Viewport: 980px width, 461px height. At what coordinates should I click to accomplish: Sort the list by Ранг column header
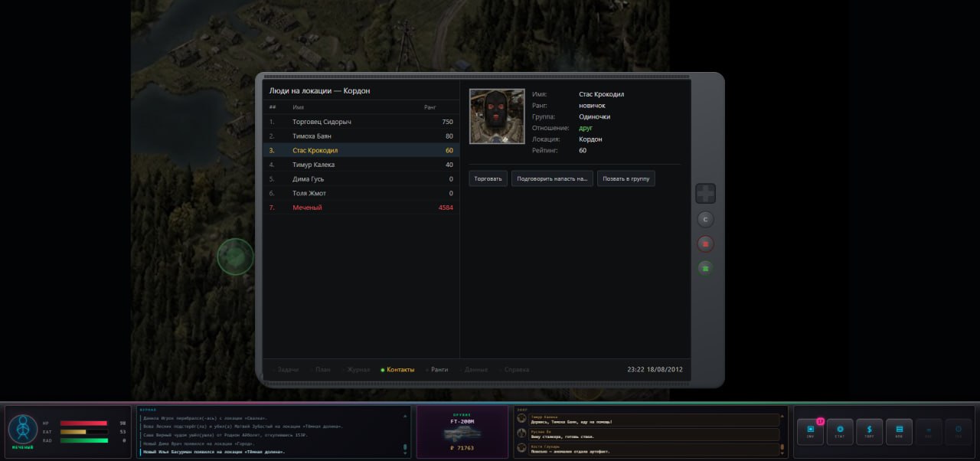[430, 107]
